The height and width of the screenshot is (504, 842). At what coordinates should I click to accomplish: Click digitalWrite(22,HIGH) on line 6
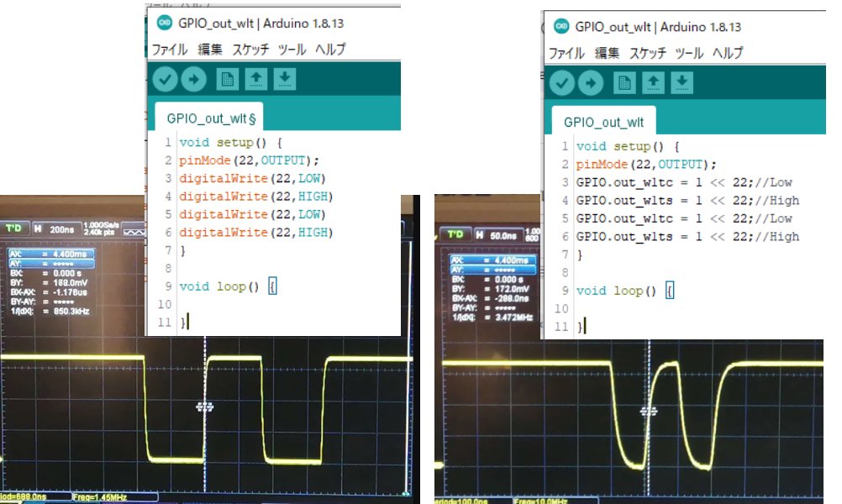pos(256,233)
